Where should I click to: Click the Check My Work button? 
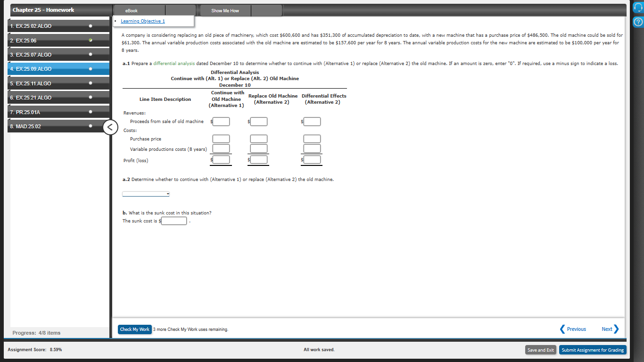[134, 329]
